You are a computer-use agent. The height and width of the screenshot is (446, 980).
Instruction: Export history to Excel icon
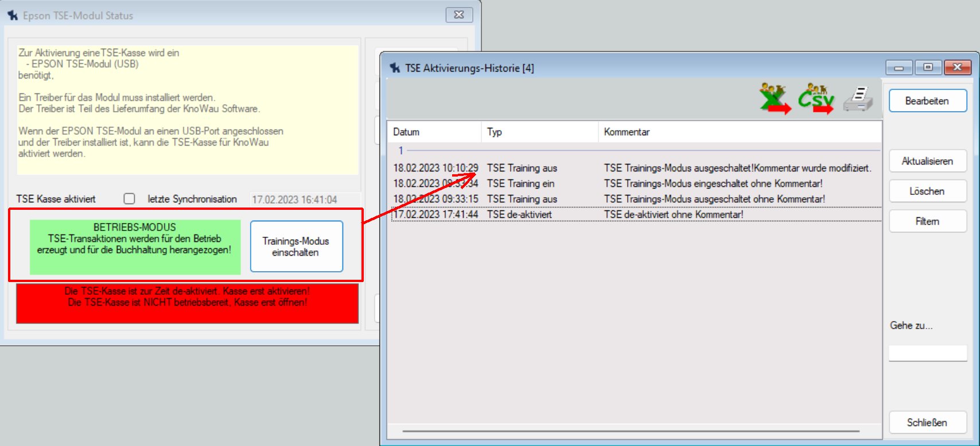click(x=775, y=99)
